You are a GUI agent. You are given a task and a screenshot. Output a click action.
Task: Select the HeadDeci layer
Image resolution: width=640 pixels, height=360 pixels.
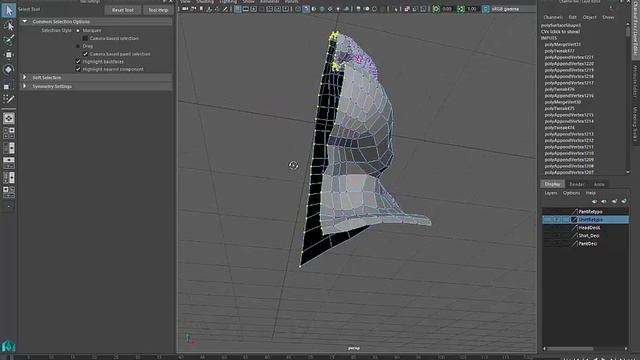click(x=585, y=227)
